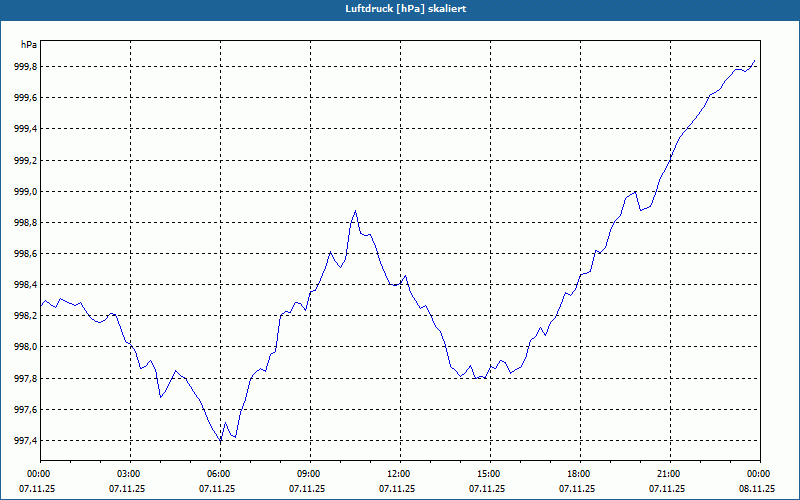Click the 03:00 time axis label
This screenshot has width=800, height=500.
coord(128,473)
